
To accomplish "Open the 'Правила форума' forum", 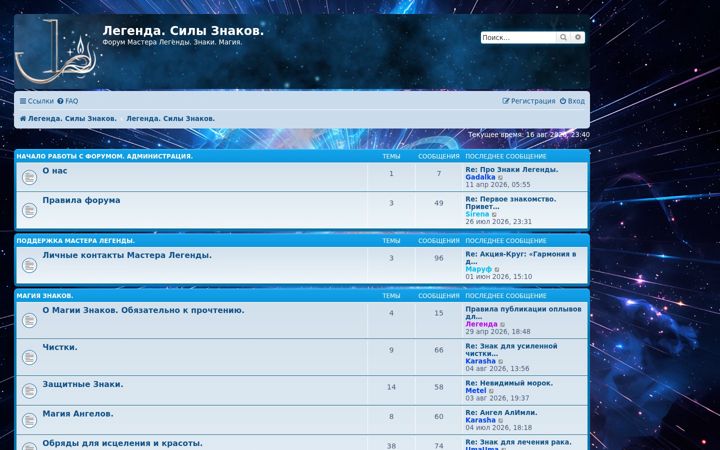I will coord(81,200).
